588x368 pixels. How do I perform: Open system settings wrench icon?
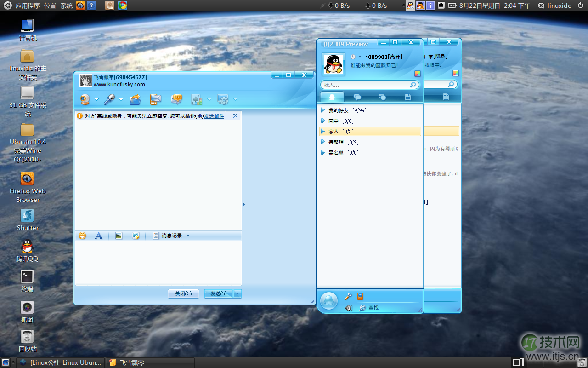click(348, 297)
